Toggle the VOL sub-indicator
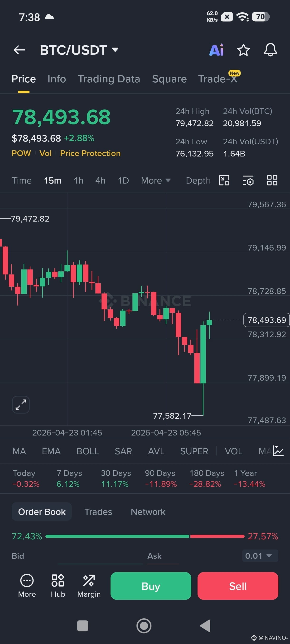 234,451
